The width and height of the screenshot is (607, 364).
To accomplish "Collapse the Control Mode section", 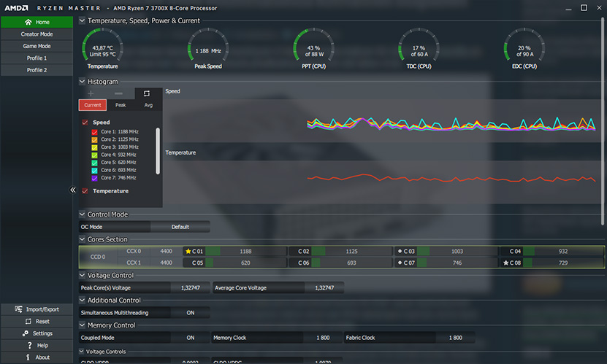I will [82, 214].
